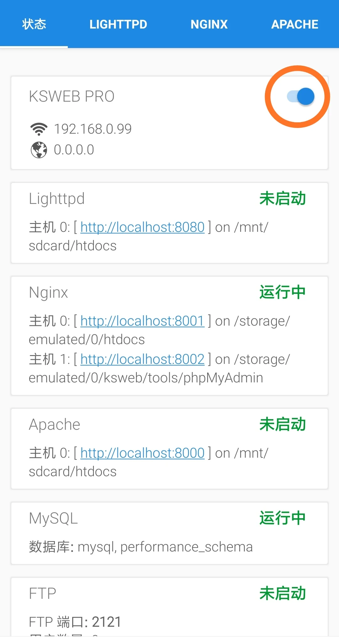Tap the FTP 未启动 status label

tap(282, 593)
